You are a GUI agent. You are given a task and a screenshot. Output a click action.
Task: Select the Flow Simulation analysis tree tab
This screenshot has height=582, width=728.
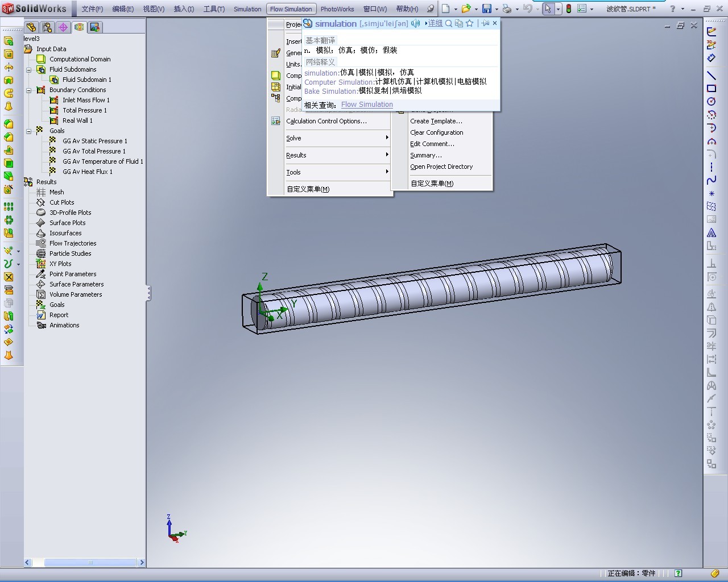(79, 27)
